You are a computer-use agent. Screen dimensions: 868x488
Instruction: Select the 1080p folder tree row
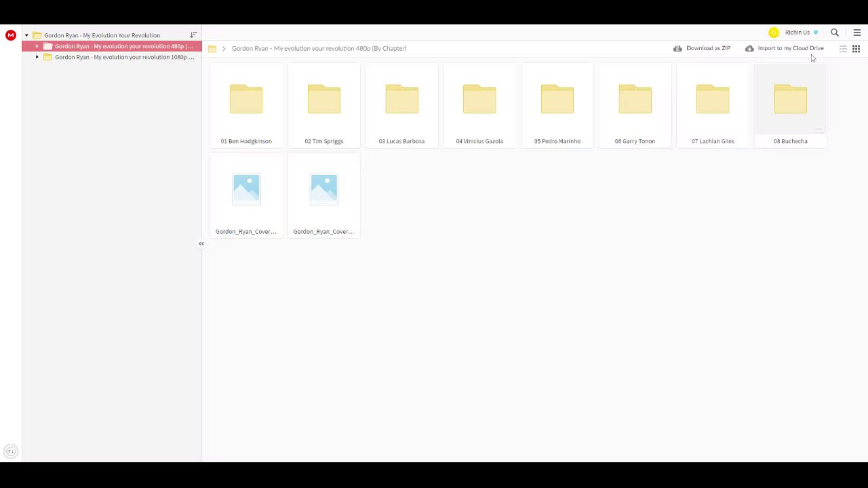(112, 57)
